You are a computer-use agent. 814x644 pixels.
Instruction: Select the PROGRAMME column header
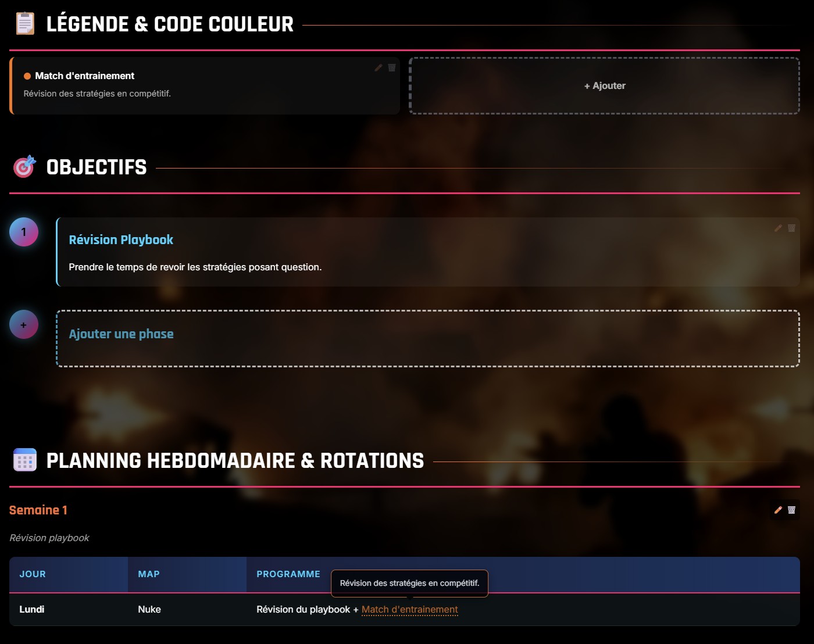coord(288,574)
